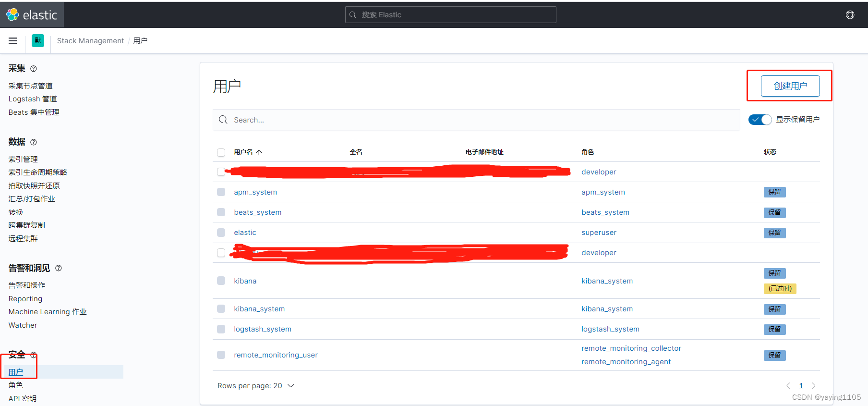The image size is (868, 406).
Task: Open remote_monitoring_user link
Action: [x=276, y=355]
